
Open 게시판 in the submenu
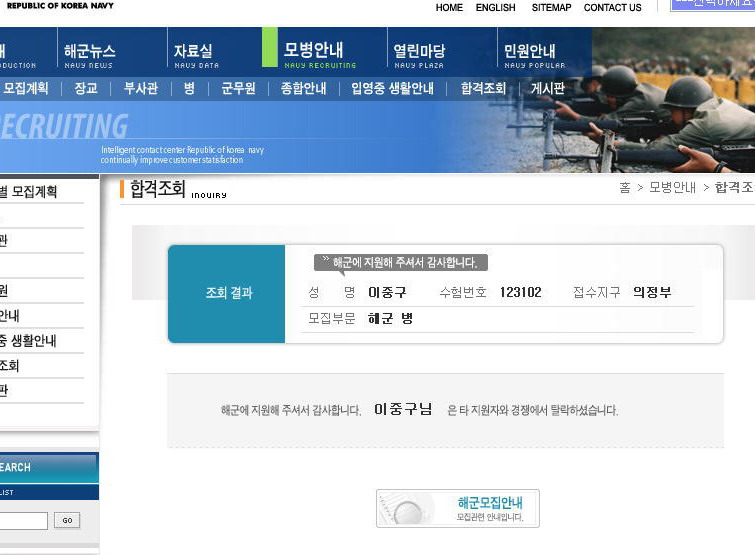click(547, 88)
